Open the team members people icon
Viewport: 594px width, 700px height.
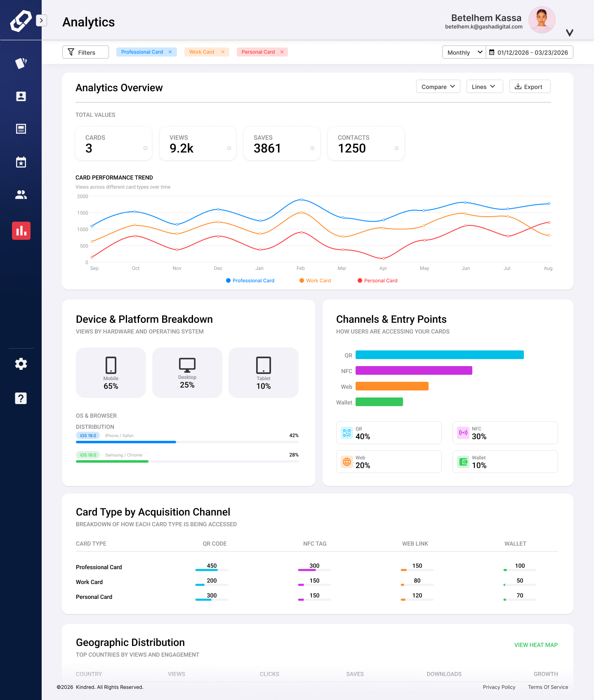tap(21, 195)
